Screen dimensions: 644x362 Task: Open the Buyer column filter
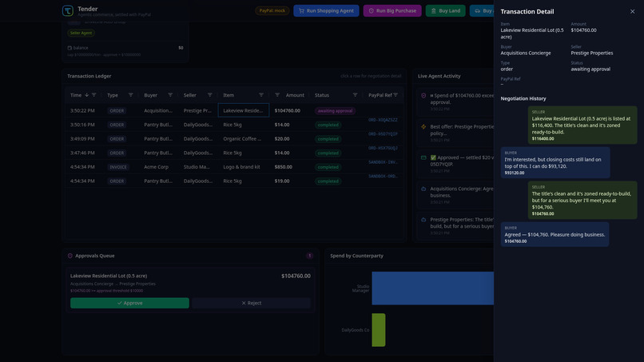[x=170, y=95]
